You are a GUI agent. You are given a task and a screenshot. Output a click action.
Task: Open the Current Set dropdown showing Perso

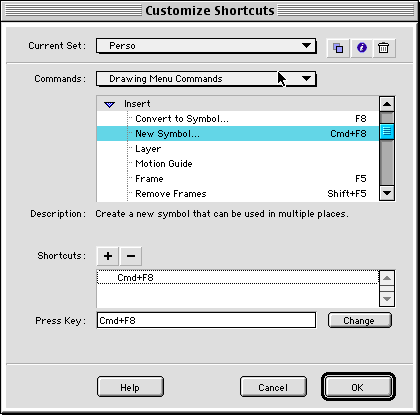pos(206,46)
